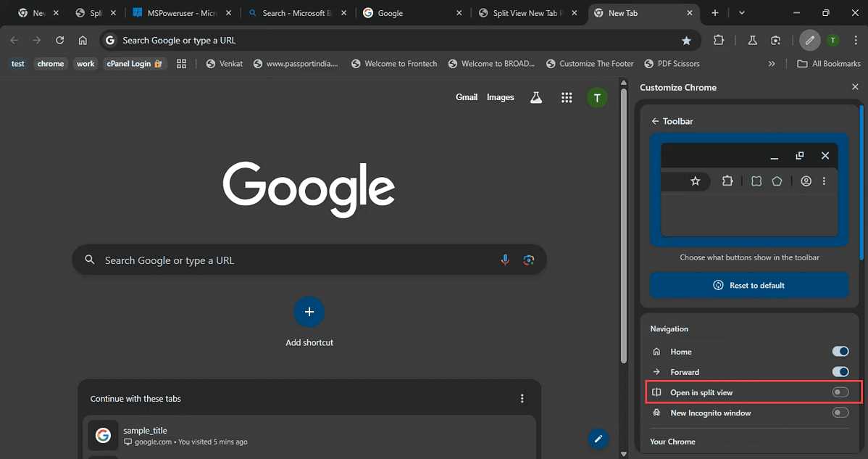Viewport: 868px width, 459px height.
Task: Close the Customize Chrome side panel
Action: point(855,87)
